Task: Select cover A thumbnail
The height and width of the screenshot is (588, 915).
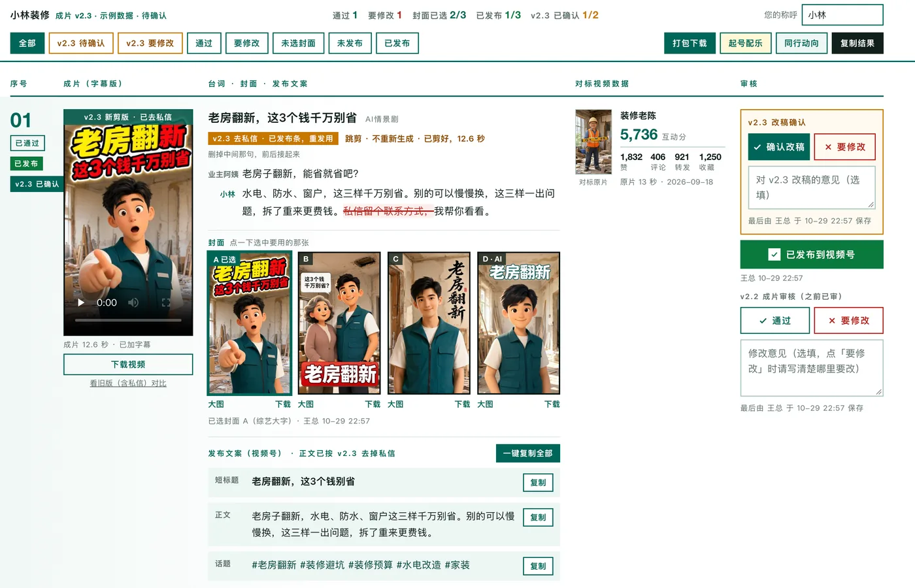Action: (249, 323)
